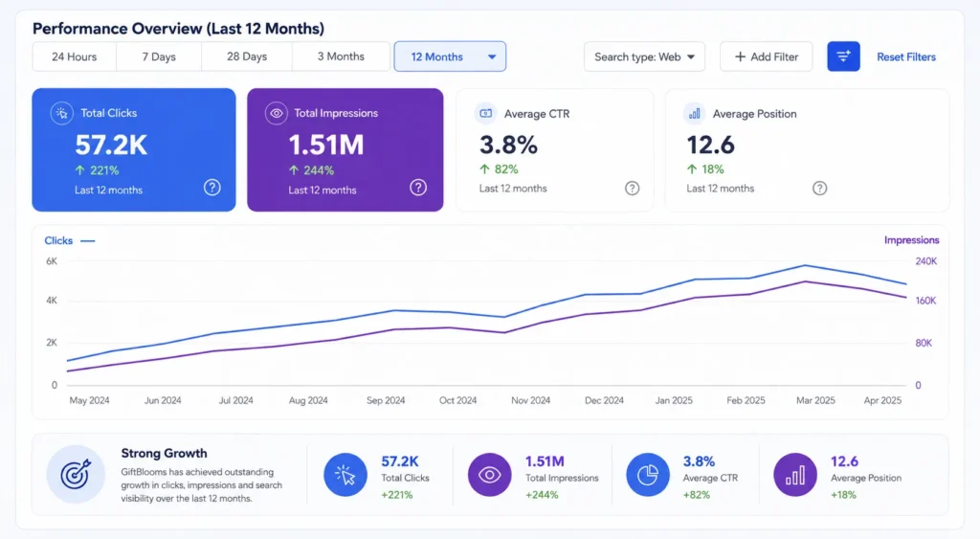Image resolution: width=980 pixels, height=539 pixels.
Task: Click the blue cursor circle icon in summary
Action: [345, 475]
